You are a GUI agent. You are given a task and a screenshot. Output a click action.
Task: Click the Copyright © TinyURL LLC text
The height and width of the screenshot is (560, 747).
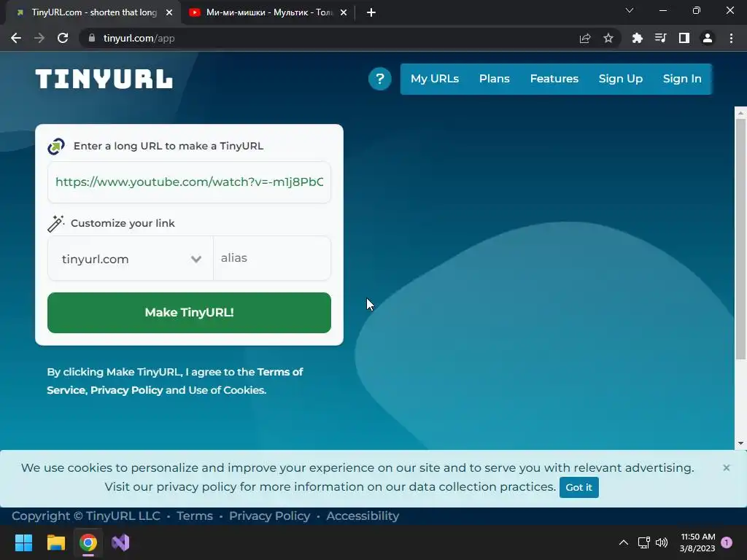pyautogui.click(x=86, y=516)
